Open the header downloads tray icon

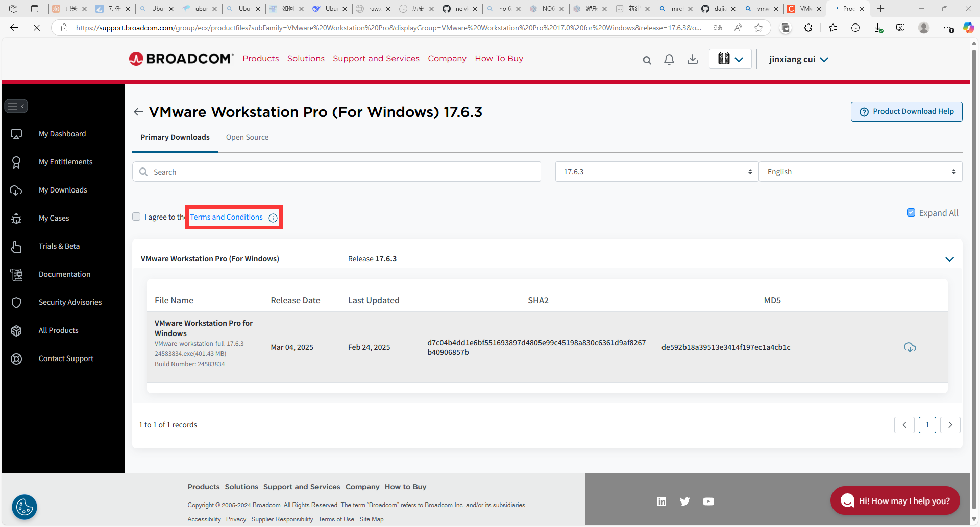click(x=693, y=60)
